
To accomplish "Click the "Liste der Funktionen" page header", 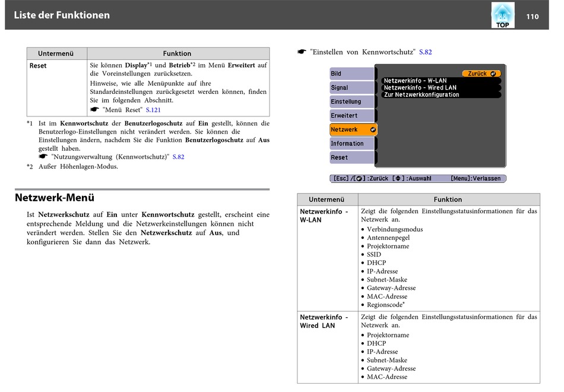I will (62, 15).
